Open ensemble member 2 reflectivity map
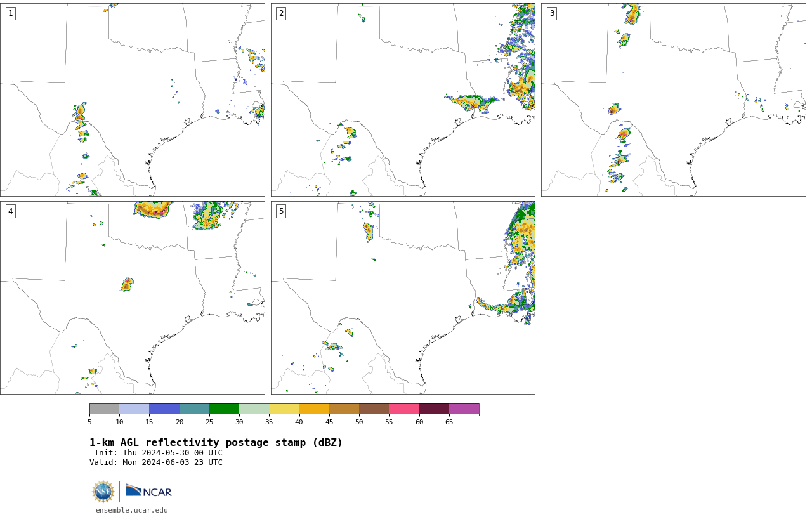The image size is (812, 517). [403, 100]
